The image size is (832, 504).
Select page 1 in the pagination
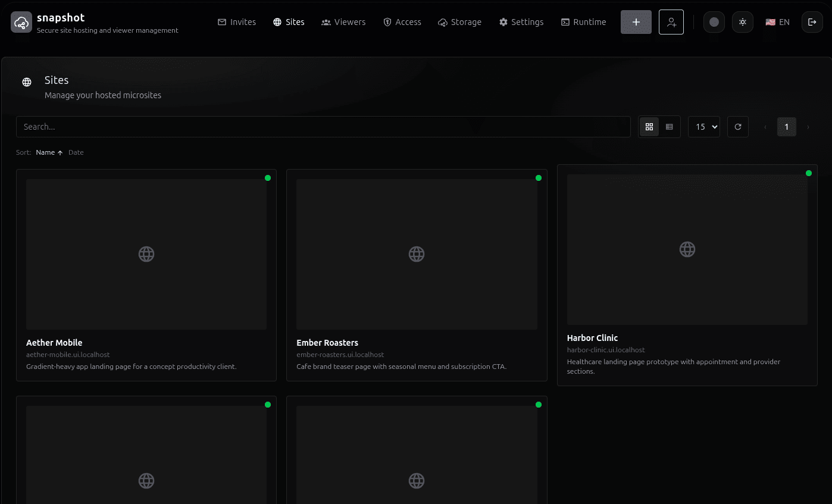[787, 127]
